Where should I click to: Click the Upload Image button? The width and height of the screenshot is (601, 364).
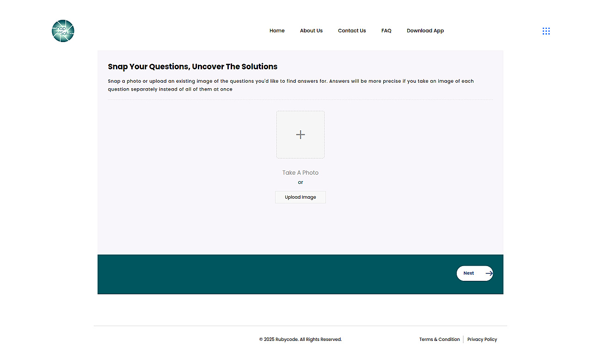tap(300, 197)
